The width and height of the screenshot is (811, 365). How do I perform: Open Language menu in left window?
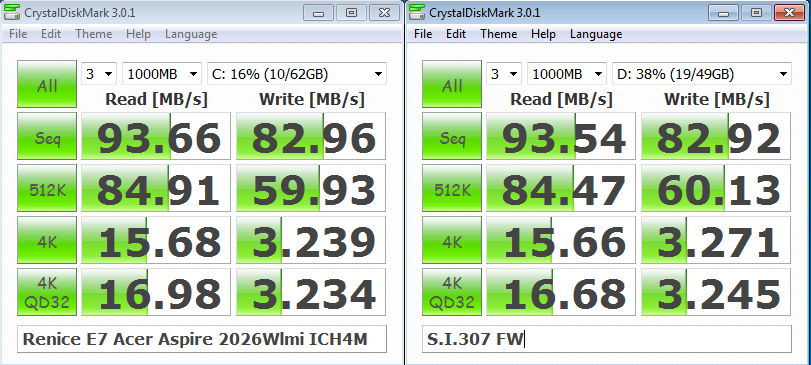[x=191, y=34]
